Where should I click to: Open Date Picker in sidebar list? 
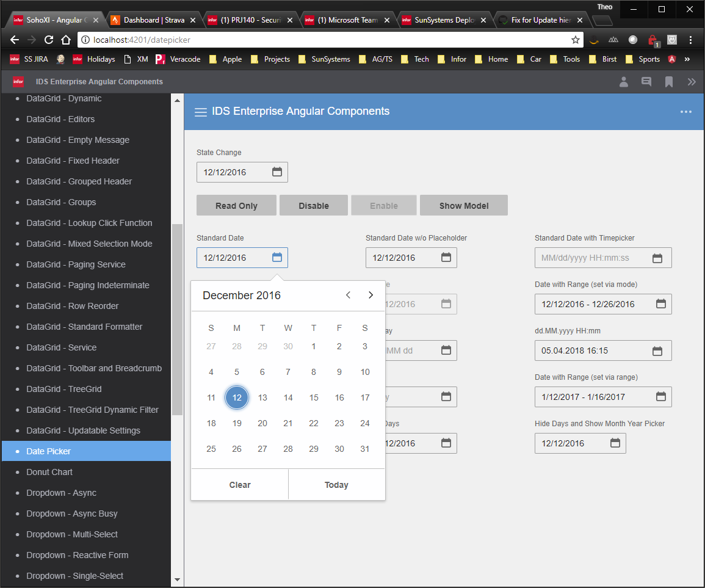(x=86, y=451)
